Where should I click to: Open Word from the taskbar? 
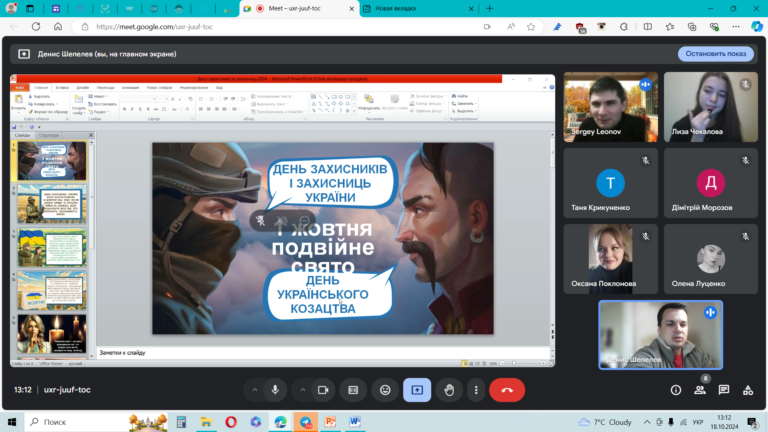pos(355,422)
